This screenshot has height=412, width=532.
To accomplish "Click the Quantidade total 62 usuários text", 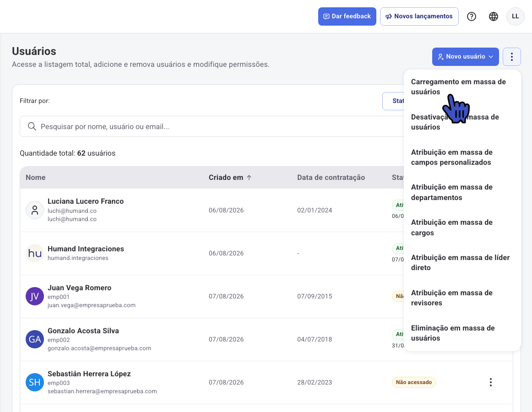I will tap(67, 153).
